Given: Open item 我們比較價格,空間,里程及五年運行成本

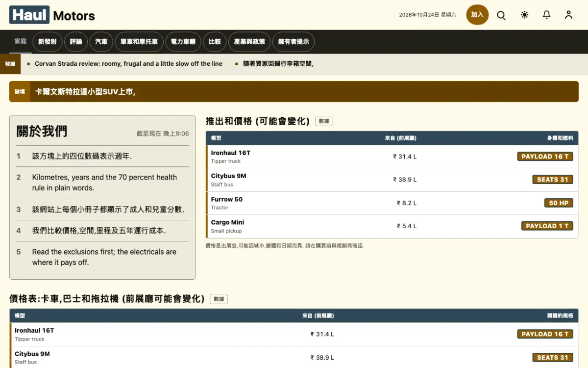Looking at the screenshot, I should pos(99,231).
